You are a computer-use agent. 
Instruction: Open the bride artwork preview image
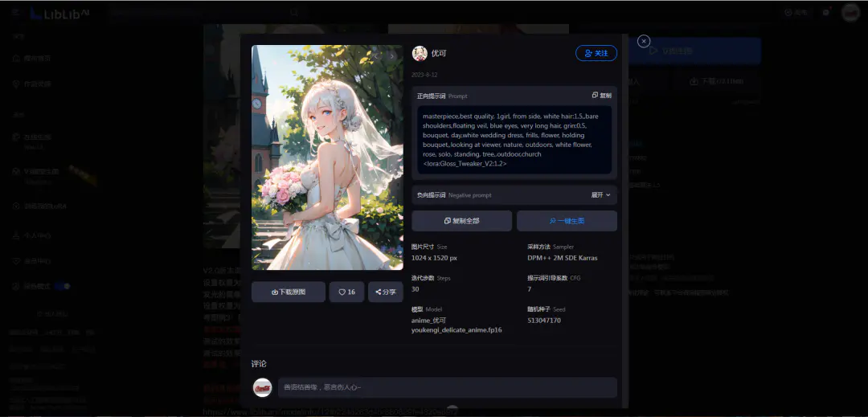(x=327, y=157)
